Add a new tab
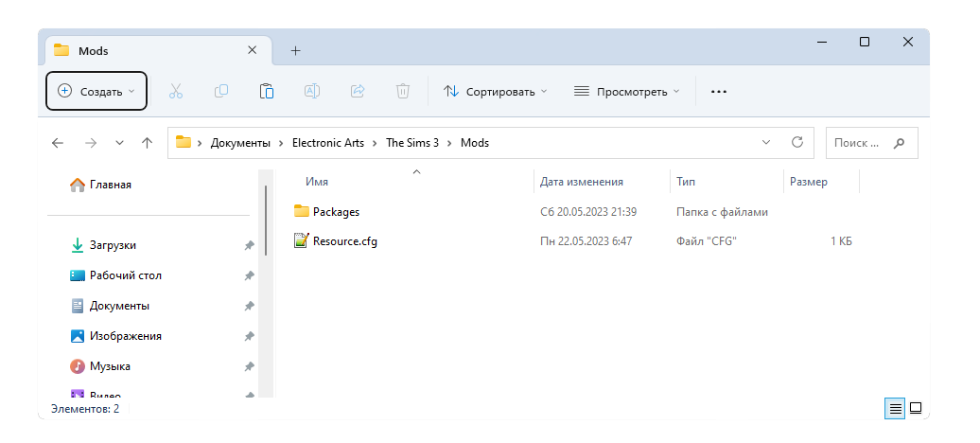 coord(295,50)
